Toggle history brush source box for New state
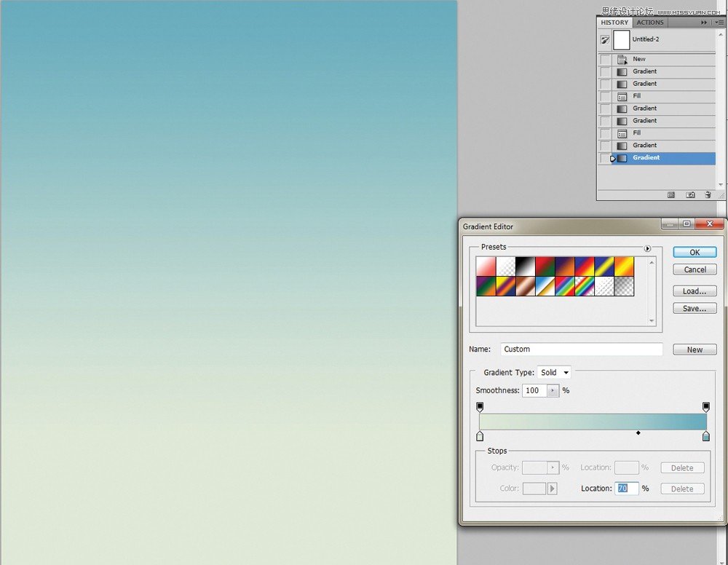The image size is (728, 565). click(x=605, y=60)
